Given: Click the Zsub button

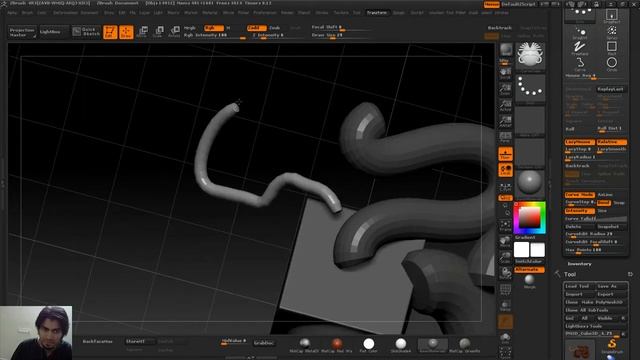Looking at the screenshot, I should (x=275, y=28).
